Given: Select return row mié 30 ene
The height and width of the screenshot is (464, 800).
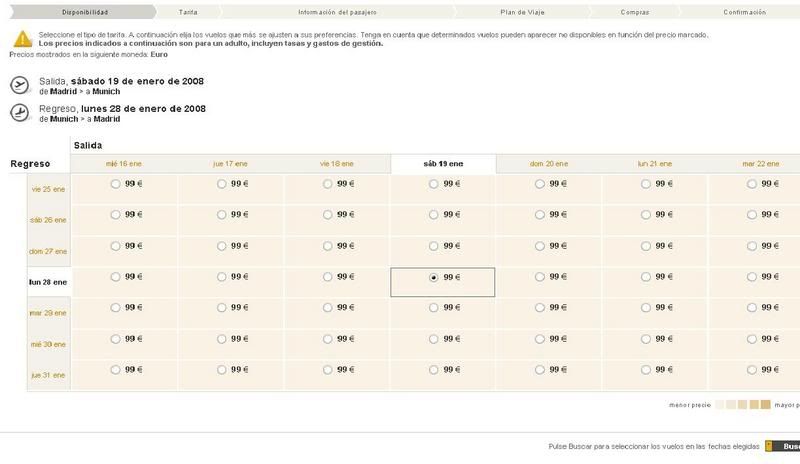Looking at the screenshot, I should tap(48, 344).
